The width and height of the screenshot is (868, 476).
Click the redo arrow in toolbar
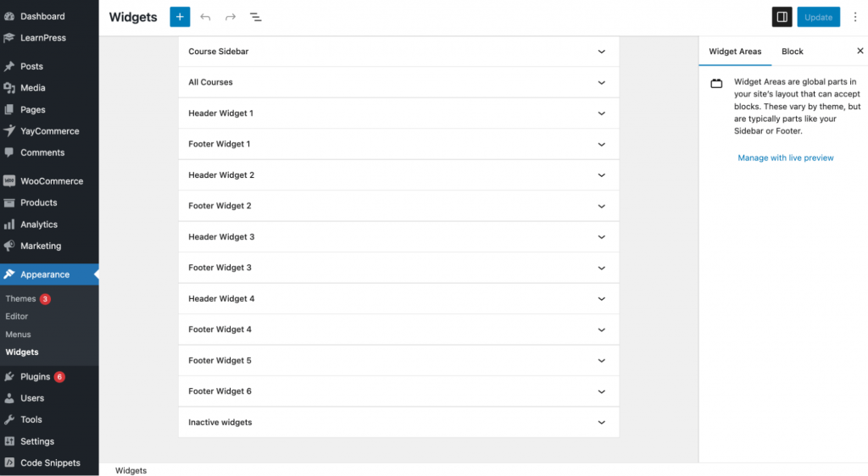(x=231, y=17)
